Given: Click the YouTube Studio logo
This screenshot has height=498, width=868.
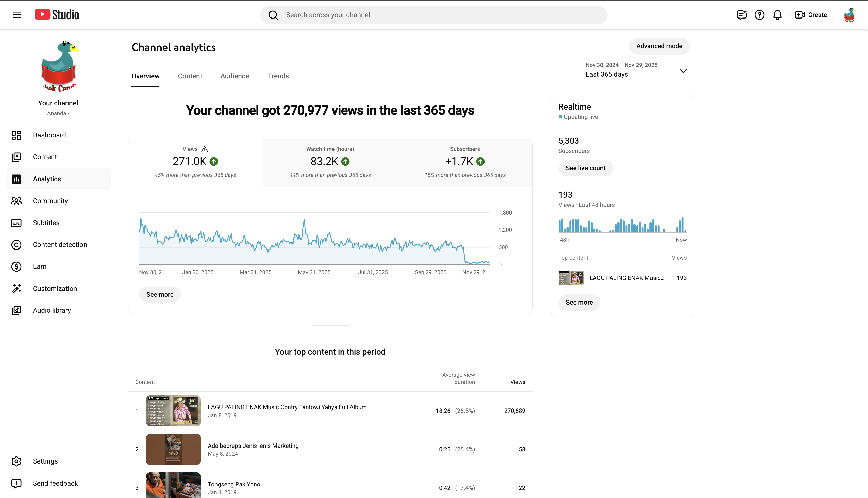Looking at the screenshot, I should coord(57,15).
